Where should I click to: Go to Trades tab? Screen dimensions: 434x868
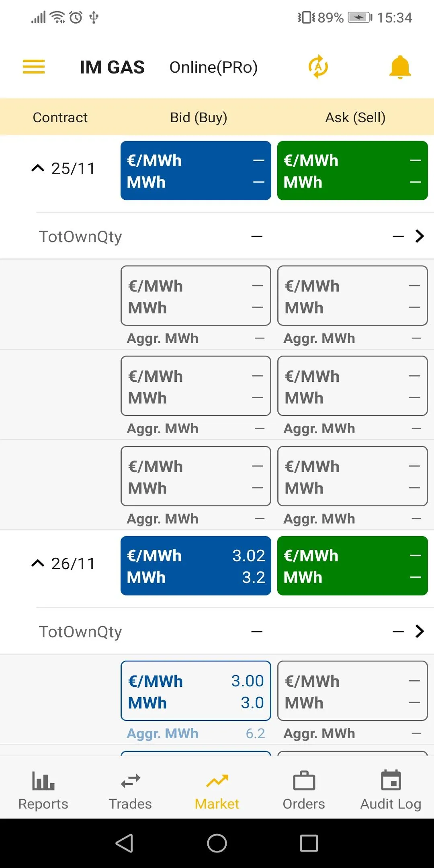130,790
